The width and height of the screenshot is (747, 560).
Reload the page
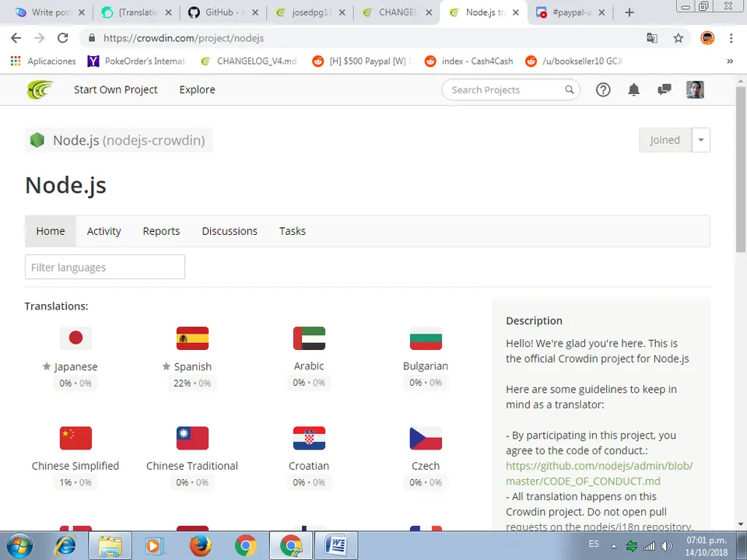coord(62,38)
